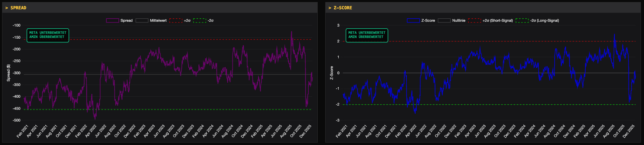Click the -500 value on Spread axis
The height and width of the screenshot is (145, 644).
[x=16, y=120]
